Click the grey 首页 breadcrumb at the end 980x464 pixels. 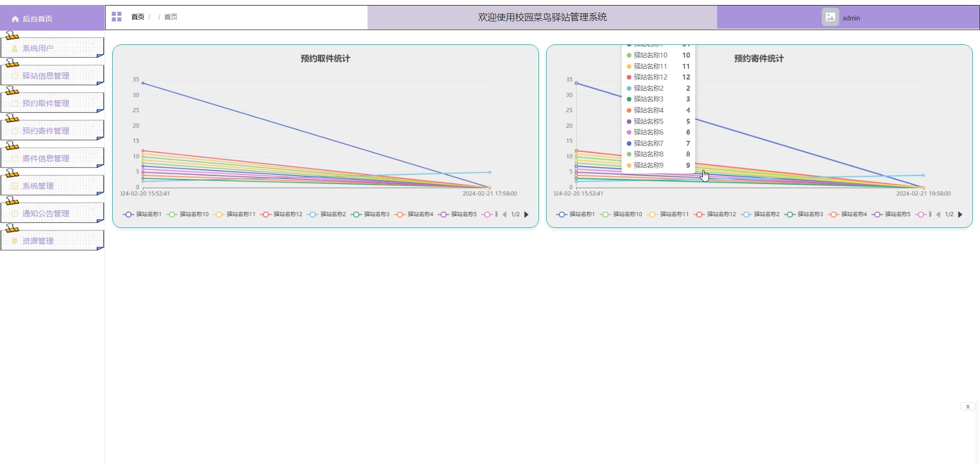coord(171,17)
